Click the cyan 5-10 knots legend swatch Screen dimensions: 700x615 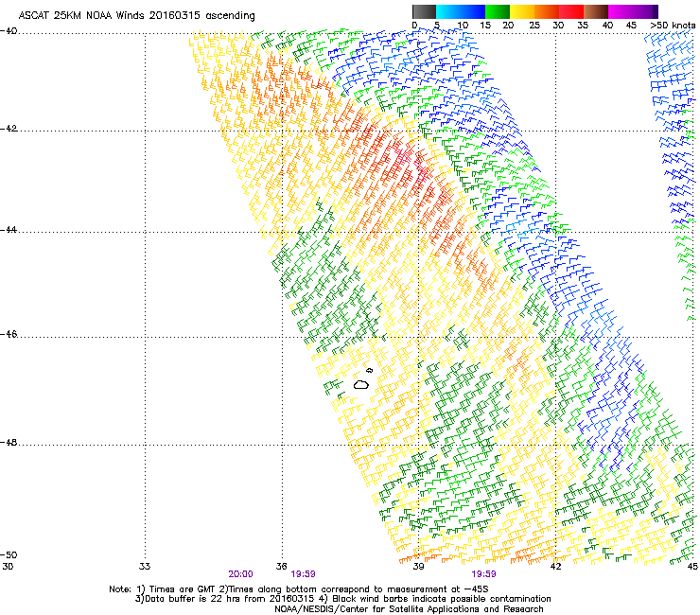pos(448,11)
